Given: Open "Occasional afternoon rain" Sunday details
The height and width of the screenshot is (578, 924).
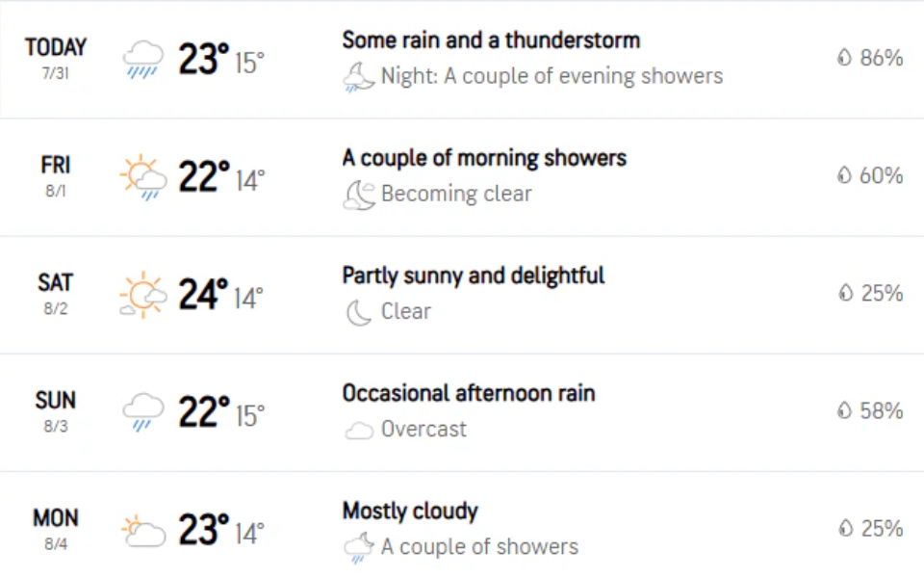Looking at the screenshot, I should pyautogui.click(x=469, y=393).
